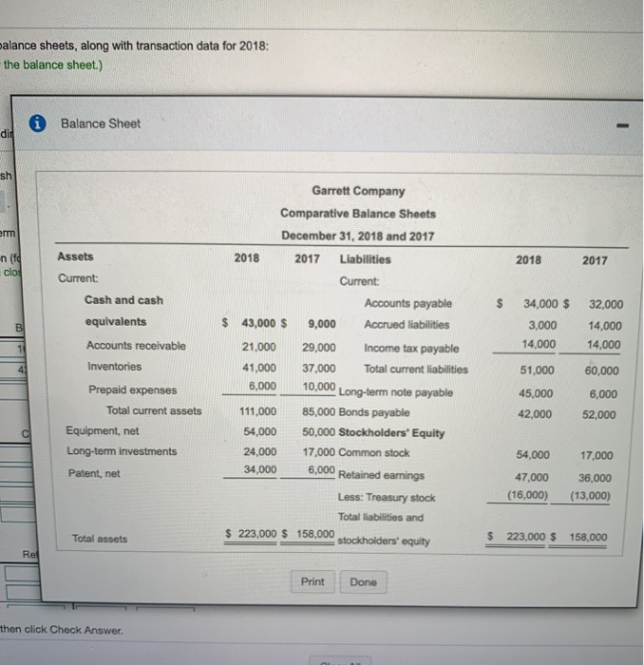
Task: Click the Liabilities column heading
Action: pos(365,259)
